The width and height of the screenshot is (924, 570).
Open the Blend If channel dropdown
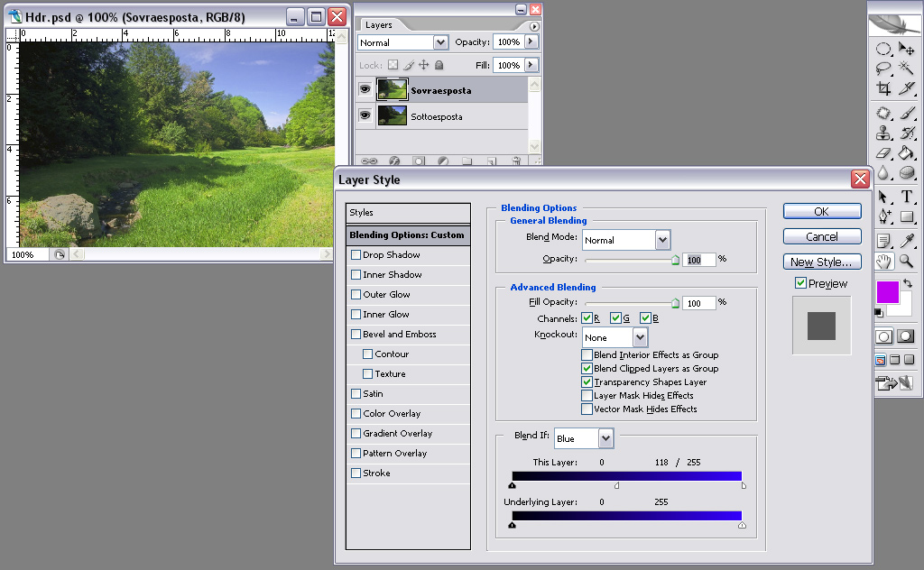605,438
